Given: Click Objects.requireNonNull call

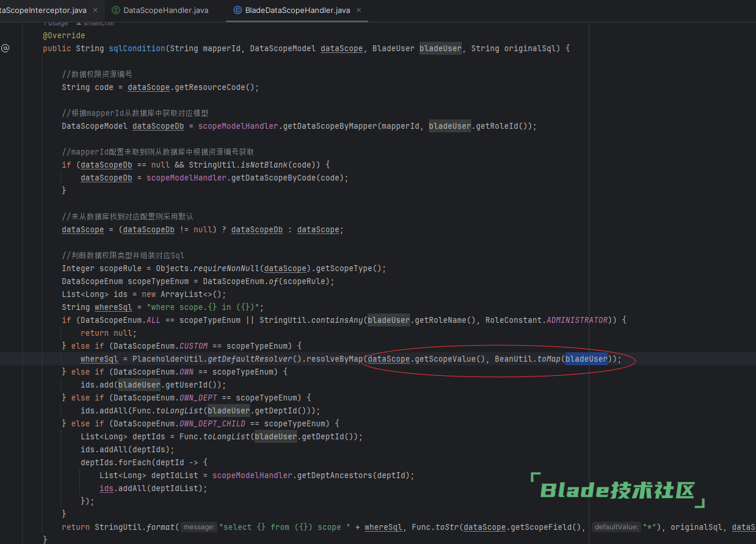Looking at the screenshot, I should pos(208,268).
